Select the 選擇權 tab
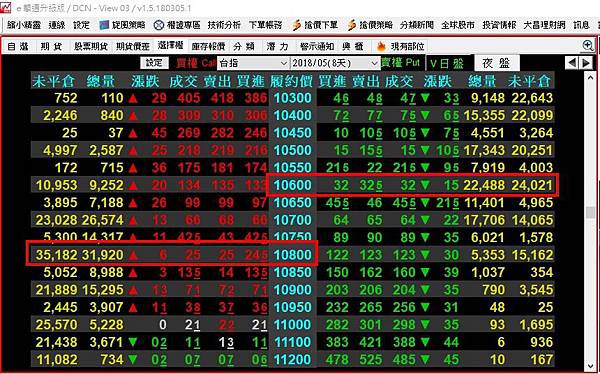This screenshot has height=374, width=600. [171, 46]
